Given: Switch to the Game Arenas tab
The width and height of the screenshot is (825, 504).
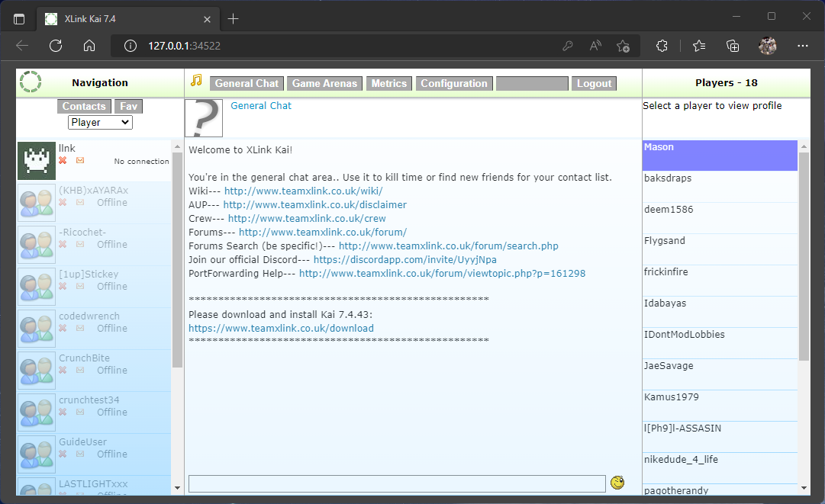Looking at the screenshot, I should coord(324,84).
